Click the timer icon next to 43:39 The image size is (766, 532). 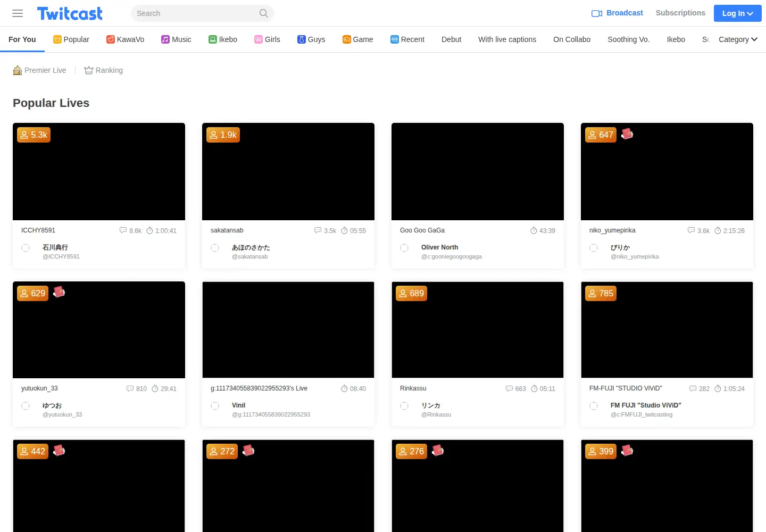[534, 230]
